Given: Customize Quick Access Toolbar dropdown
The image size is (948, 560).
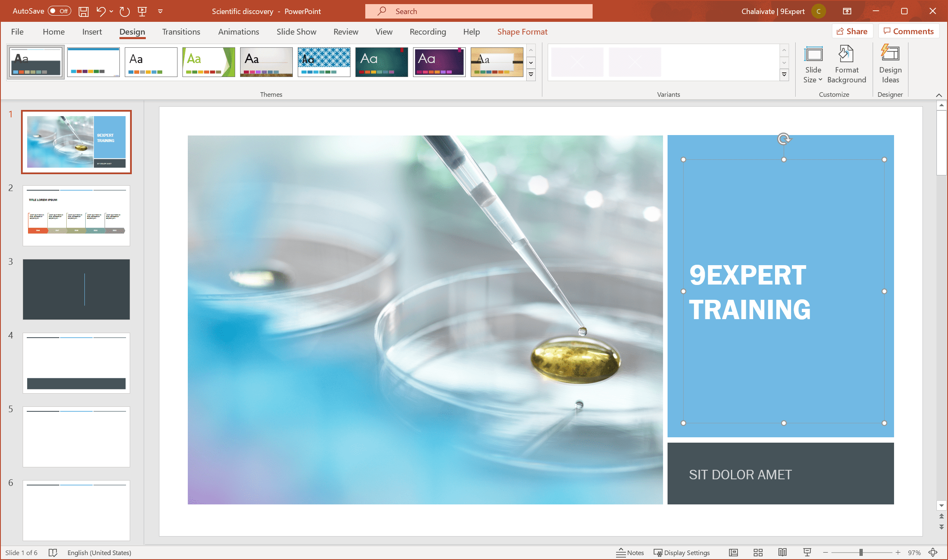Looking at the screenshot, I should click(x=160, y=11).
